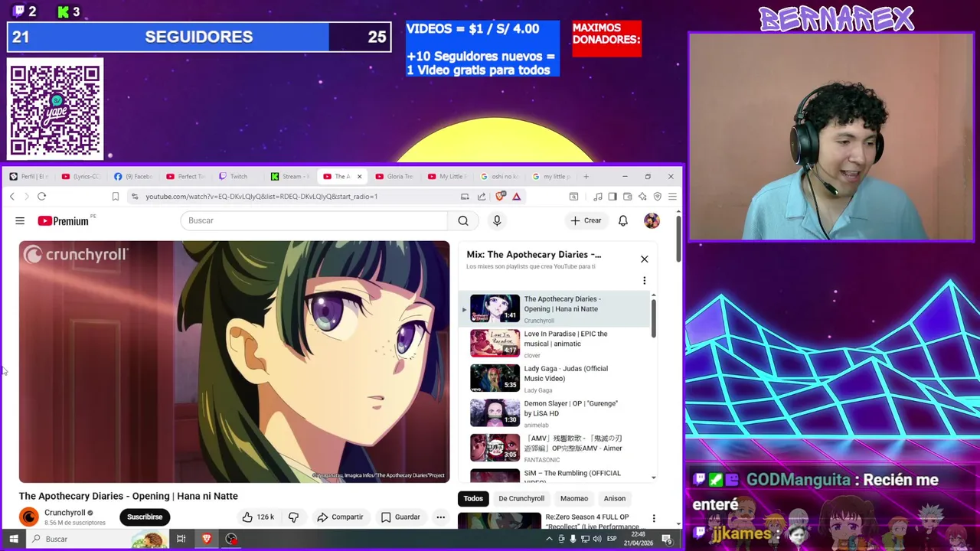The image size is (980, 551).
Task: Select the Todos filter chip
Action: tap(473, 499)
